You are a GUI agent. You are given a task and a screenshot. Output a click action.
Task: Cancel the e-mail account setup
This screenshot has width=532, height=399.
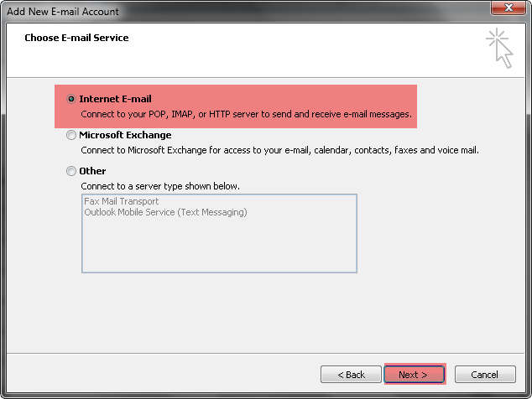click(485, 374)
